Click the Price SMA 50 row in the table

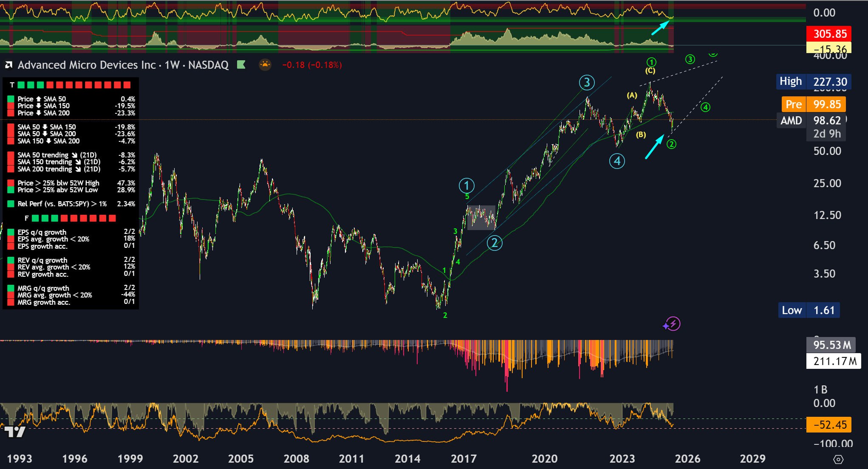71,99
